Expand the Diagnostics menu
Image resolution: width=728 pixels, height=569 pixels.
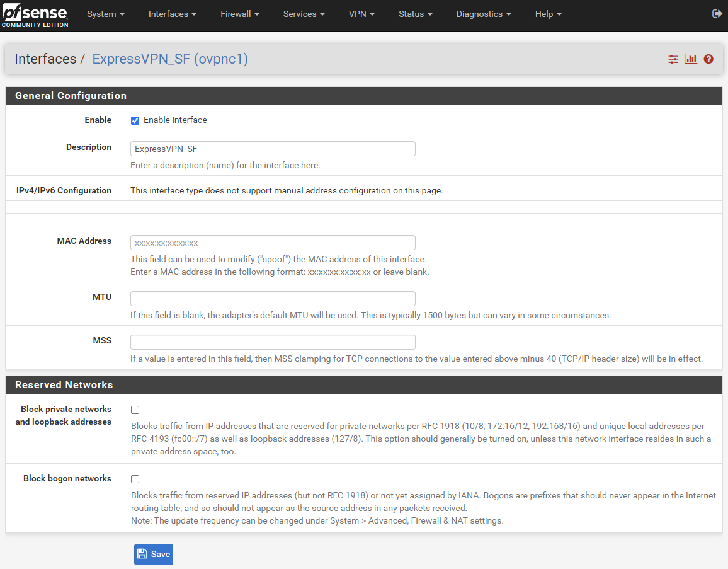483,14
